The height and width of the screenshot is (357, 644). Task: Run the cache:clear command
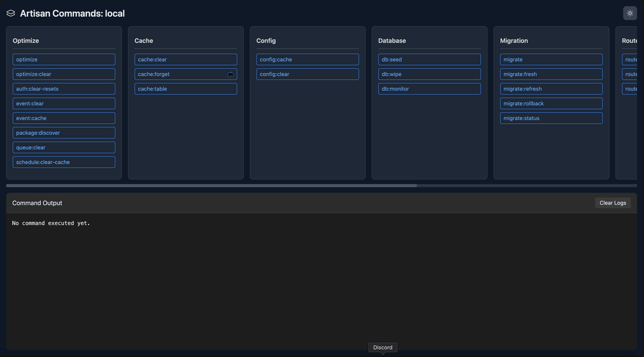pos(185,60)
